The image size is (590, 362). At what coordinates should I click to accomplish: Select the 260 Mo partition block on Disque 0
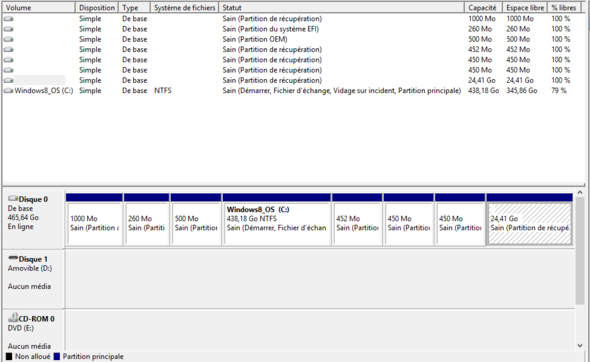click(146, 220)
